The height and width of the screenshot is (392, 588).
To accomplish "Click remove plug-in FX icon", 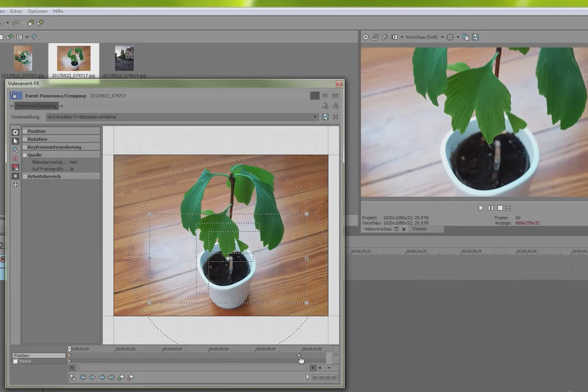I will pos(336,106).
